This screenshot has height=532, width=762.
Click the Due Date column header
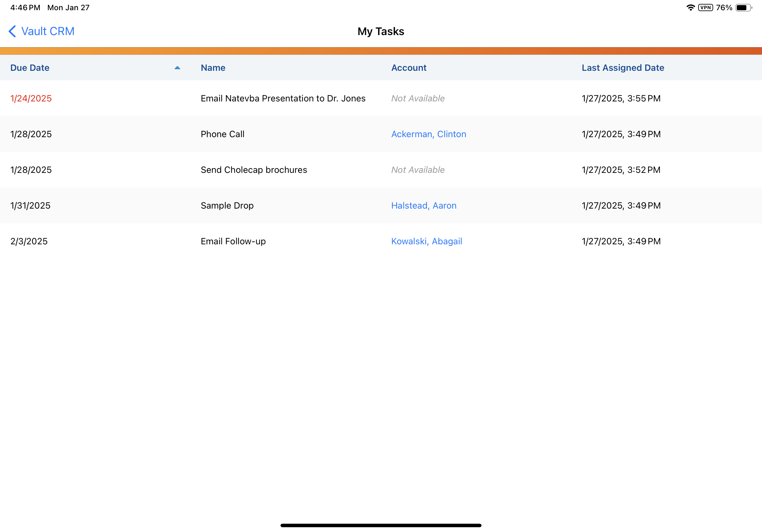pyautogui.click(x=30, y=68)
